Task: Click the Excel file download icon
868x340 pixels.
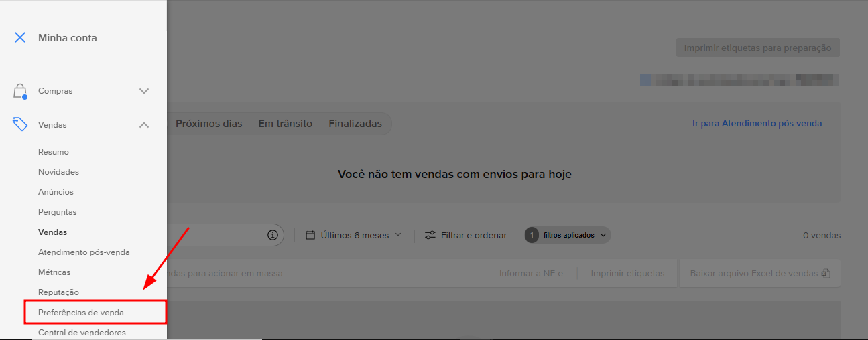Action: pos(826,274)
